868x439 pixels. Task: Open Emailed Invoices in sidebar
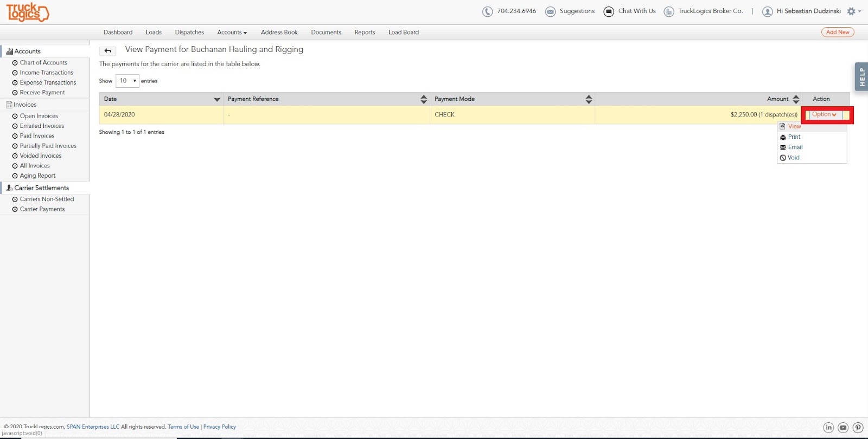point(42,126)
